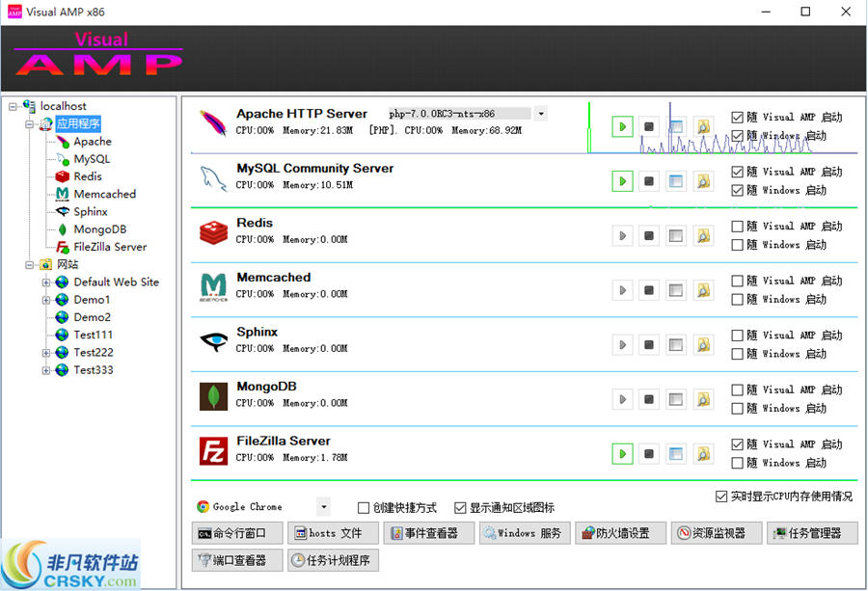
Task: Click the FileZilla Server logo
Action: pyautogui.click(x=213, y=450)
